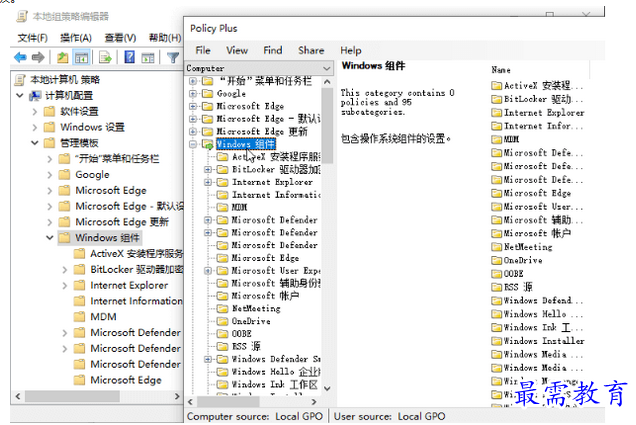Open the 操作(A) menu in Group Policy Editor
The height and width of the screenshot is (425, 636).
click(x=76, y=38)
